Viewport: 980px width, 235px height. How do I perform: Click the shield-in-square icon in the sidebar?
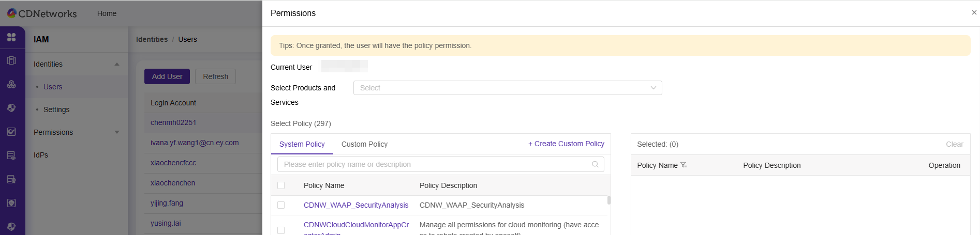(x=11, y=203)
